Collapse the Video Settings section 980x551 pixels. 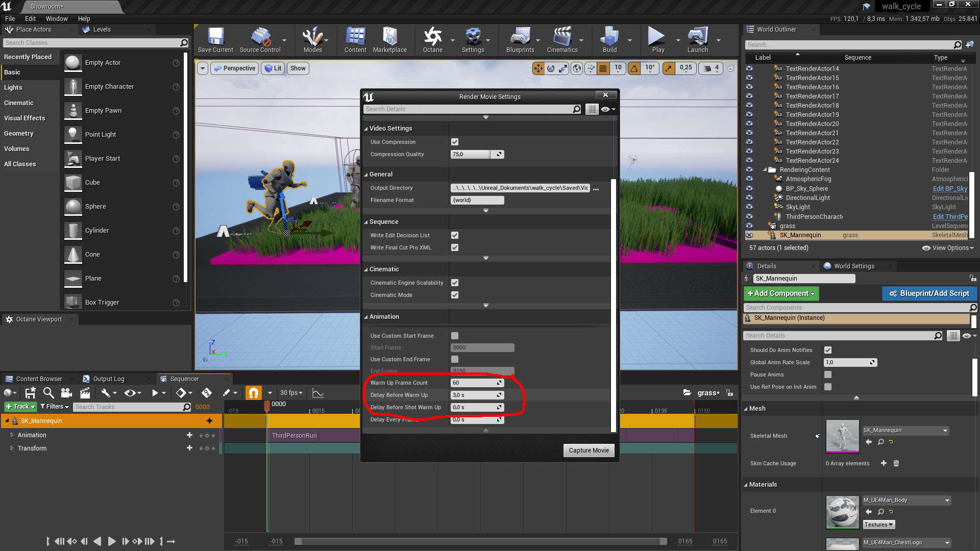(366, 129)
